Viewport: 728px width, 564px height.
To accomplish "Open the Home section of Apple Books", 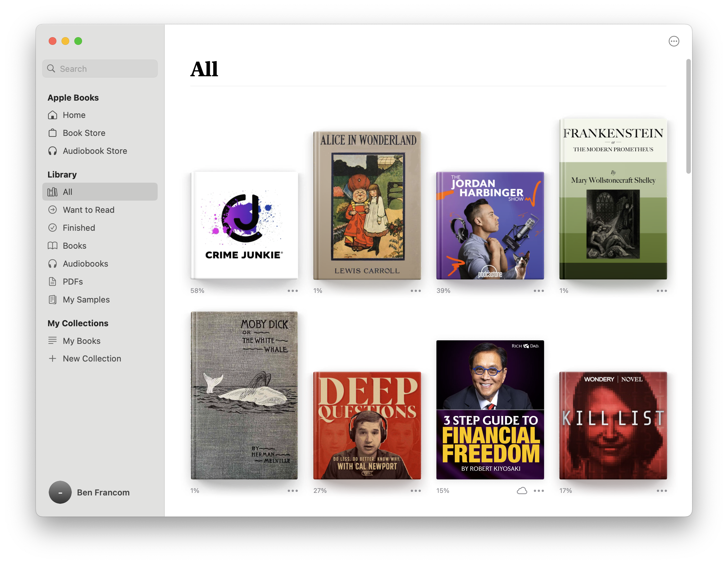I will pyautogui.click(x=74, y=115).
